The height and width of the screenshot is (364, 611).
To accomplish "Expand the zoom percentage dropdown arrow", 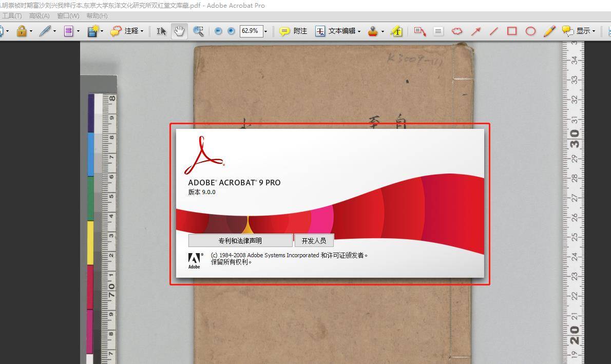I will 265,31.
